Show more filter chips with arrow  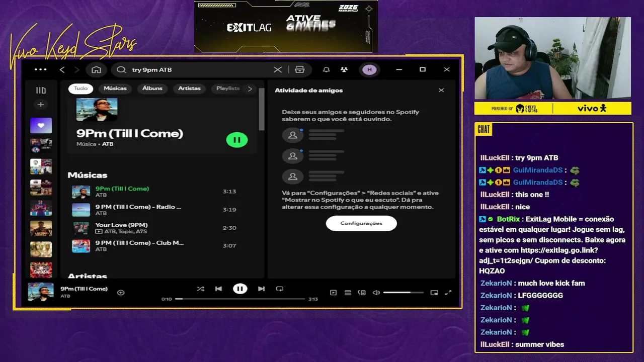point(250,89)
